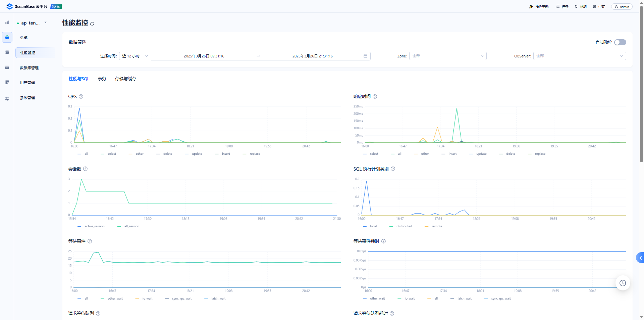644x320 pixels.
Task: Toggle sync_rpc_wait series in 等待事件 legend
Action: (178, 299)
